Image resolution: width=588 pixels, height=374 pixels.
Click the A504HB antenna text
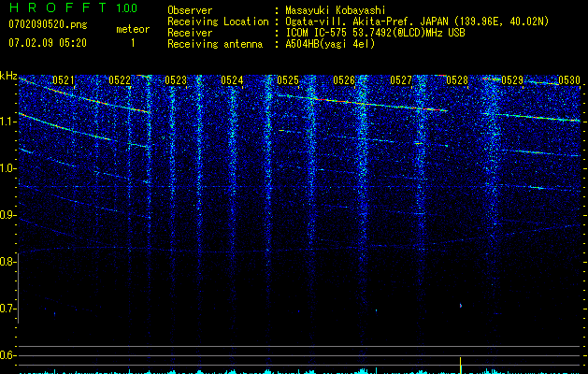tap(305, 43)
